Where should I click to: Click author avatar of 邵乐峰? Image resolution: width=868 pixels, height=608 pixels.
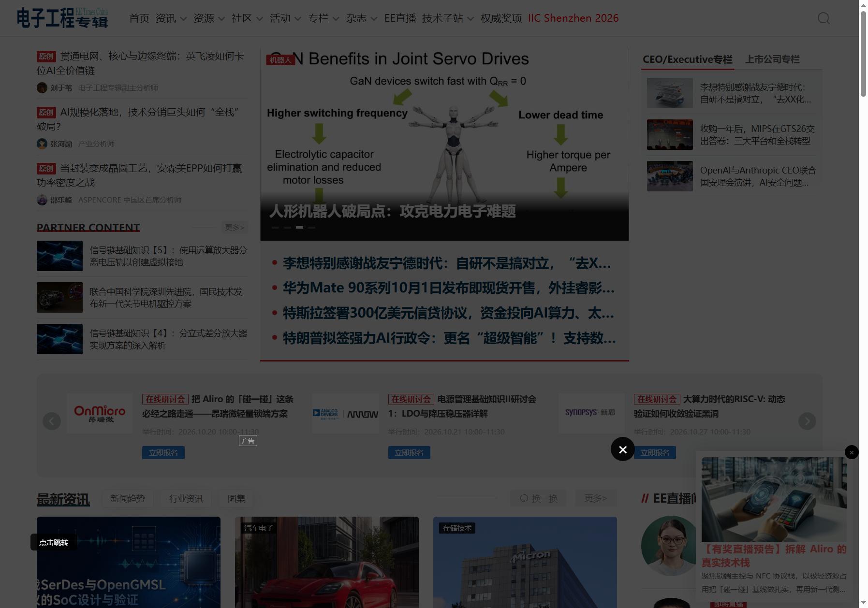[42, 200]
